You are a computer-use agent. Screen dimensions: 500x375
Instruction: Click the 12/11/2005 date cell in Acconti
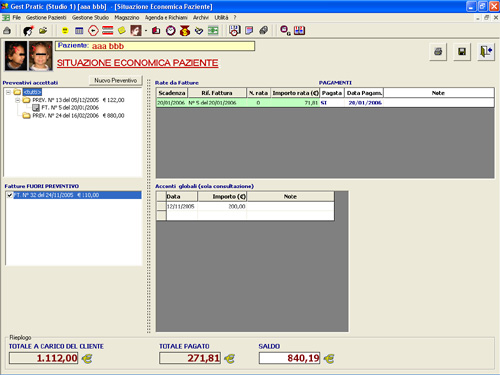[182, 207]
